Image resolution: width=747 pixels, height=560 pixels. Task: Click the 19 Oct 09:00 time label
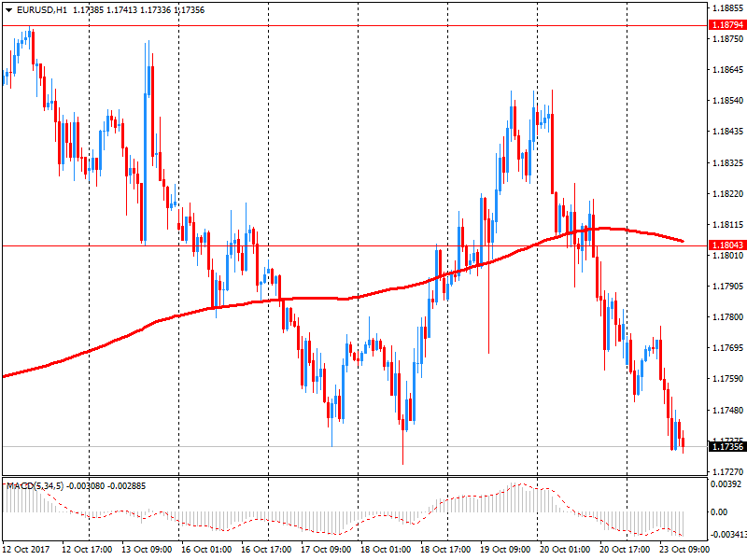coord(505,550)
